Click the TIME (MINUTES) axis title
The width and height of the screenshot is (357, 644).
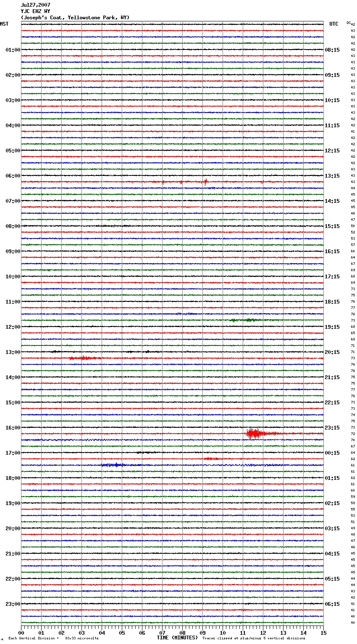[x=177, y=638]
